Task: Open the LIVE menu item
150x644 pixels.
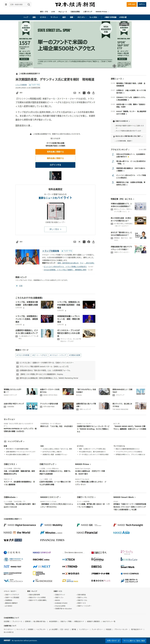Action: (x=53, y=11)
